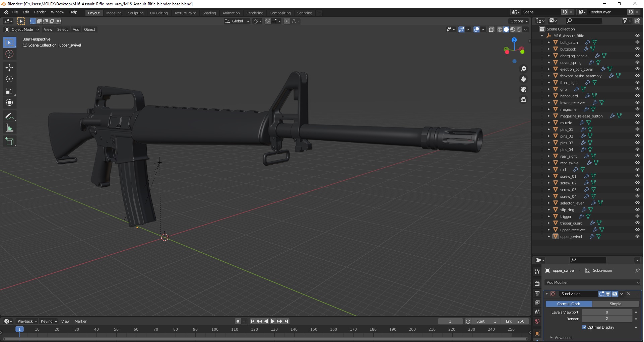
Task: Toggle viewport overlays
Action: [476, 29]
